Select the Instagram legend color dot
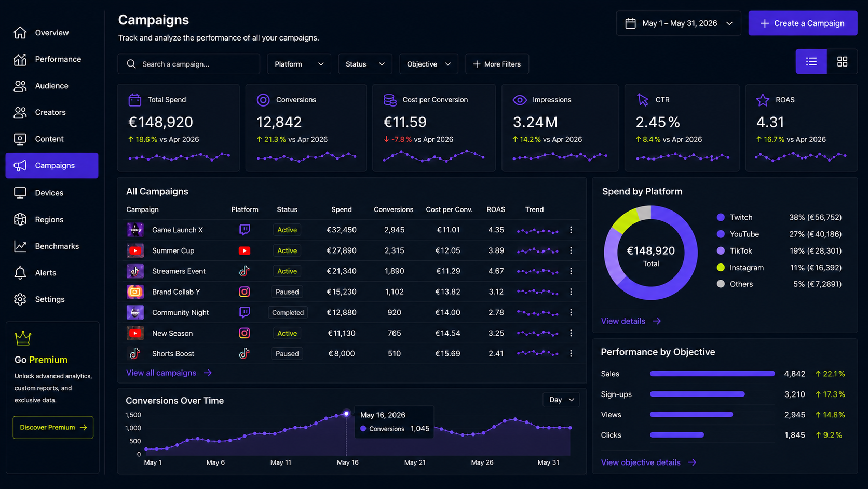Screen dimensions: 868x489 pyautogui.click(x=721, y=268)
